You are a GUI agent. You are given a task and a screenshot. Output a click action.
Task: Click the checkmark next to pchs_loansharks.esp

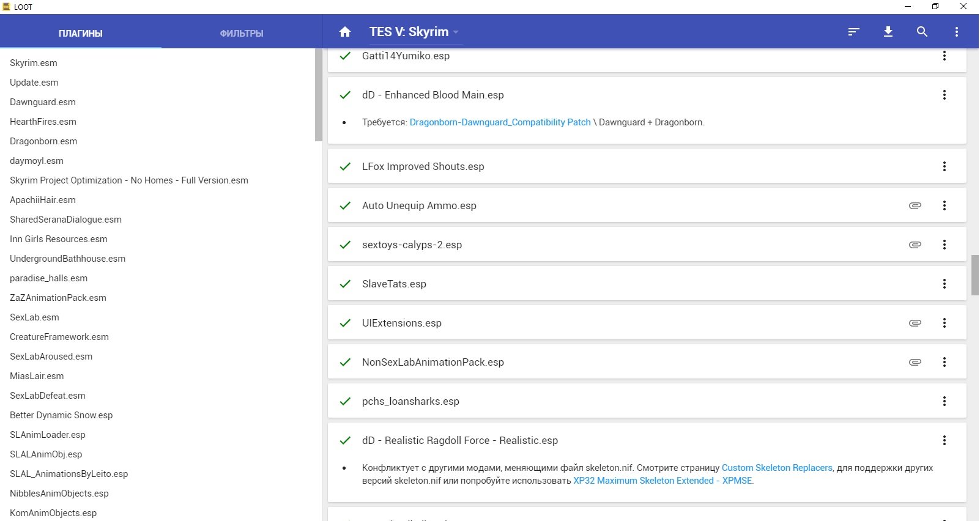click(x=346, y=401)
